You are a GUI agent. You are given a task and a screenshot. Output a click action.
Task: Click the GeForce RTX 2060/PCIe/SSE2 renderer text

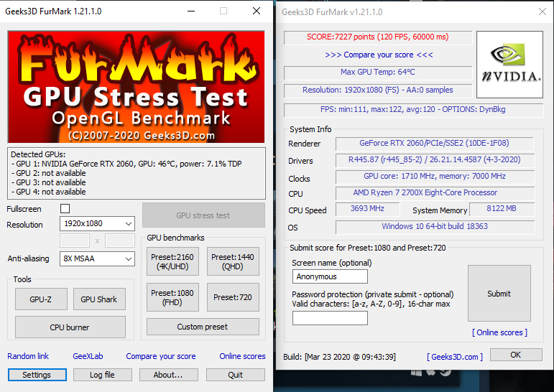coord(434,143)
